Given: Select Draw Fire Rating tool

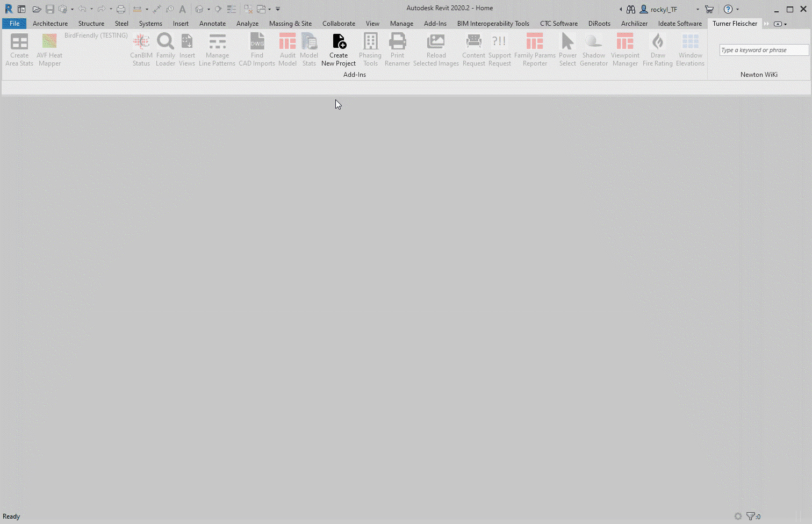Looking at the screenshot, I should click(x=658, y=50).
